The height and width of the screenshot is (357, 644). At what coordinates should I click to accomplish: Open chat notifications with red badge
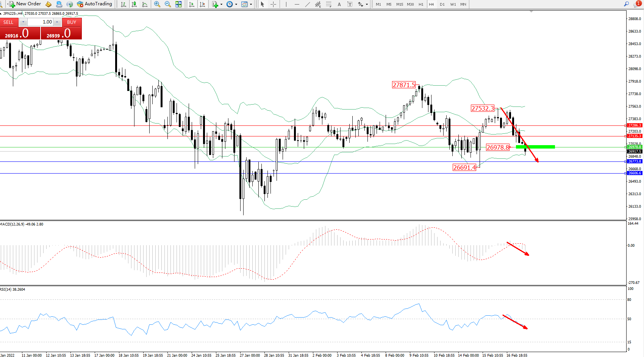coord(637,4)
